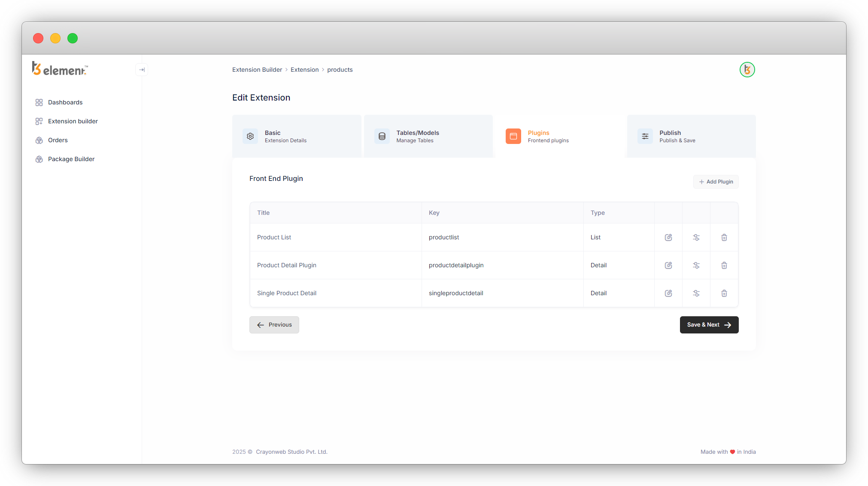The image size is (868, 486).
Task: Open the Tables/Models tab
Action: pyautogui.click(x=428, y=136)
